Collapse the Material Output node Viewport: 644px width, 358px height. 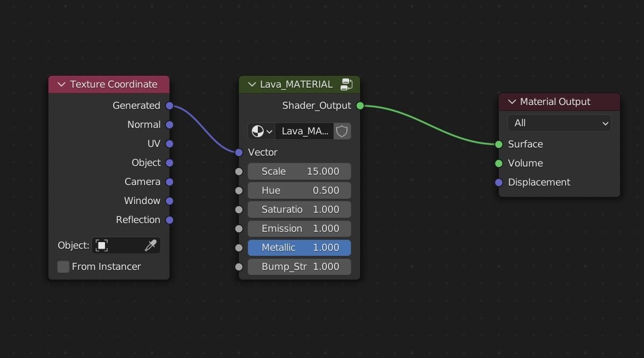pyautogui.click(x=512, y=102)
